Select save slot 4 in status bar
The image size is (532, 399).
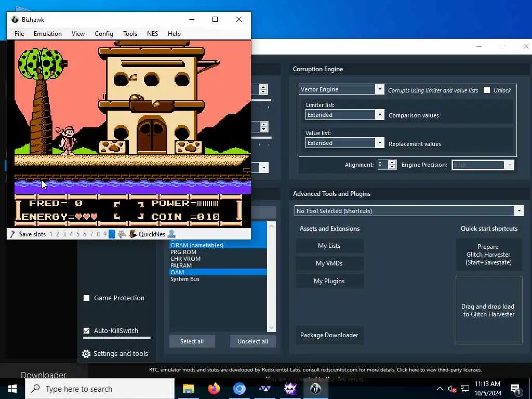[x=71, y=234]
